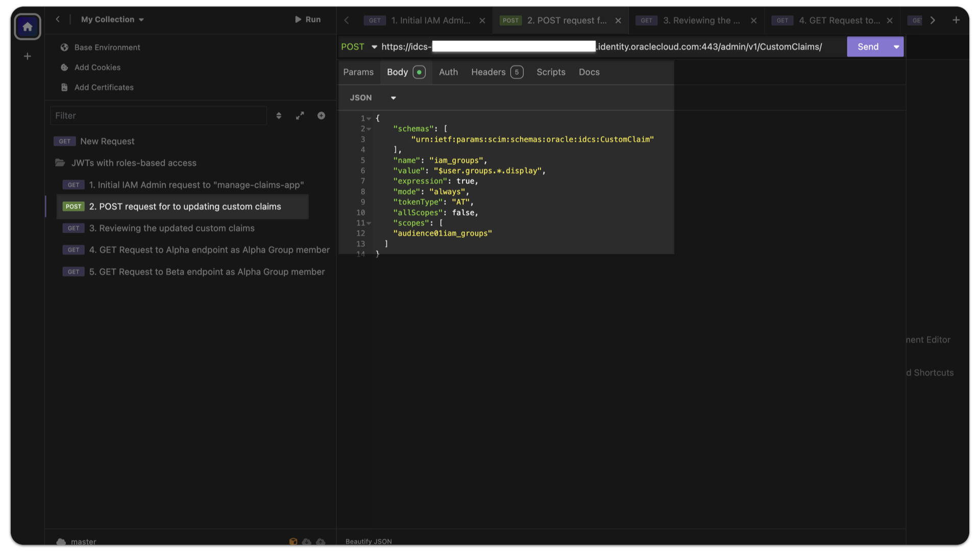Expand sidebar view with diagonal arrows icon

(x=300, y=116)
